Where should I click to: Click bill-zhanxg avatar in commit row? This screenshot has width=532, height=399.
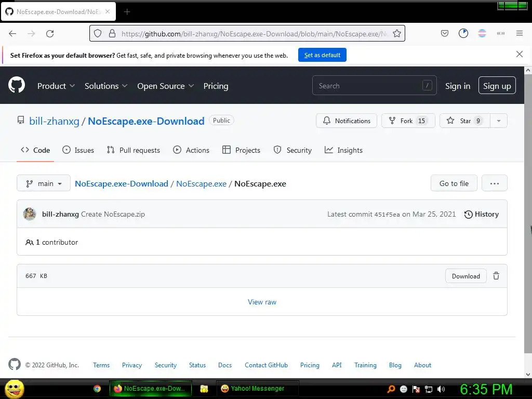tap(30, 214)
